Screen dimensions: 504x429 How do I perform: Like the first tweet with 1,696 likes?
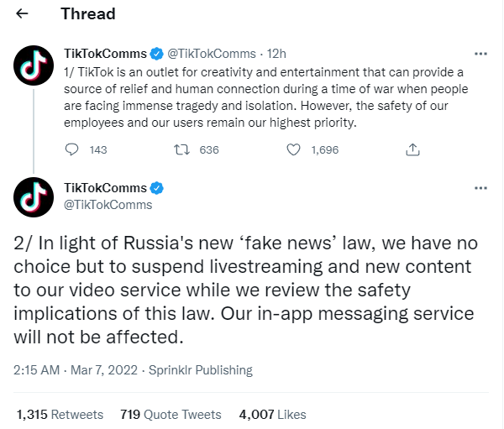(294, 149)
